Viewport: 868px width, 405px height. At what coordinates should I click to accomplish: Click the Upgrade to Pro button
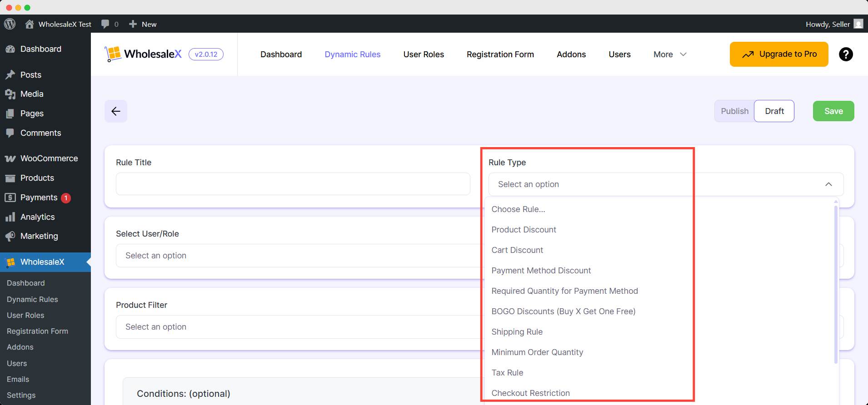coord(779,54)
